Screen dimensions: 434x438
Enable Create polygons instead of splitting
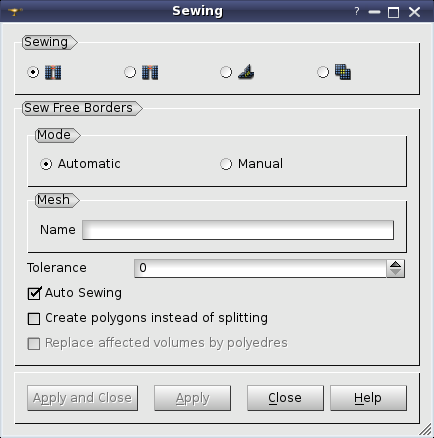pos(34,318)
